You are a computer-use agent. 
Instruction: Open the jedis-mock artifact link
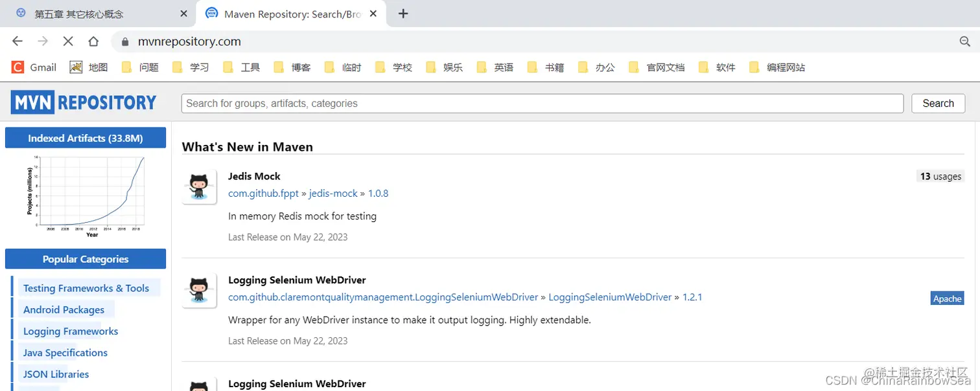333,193
